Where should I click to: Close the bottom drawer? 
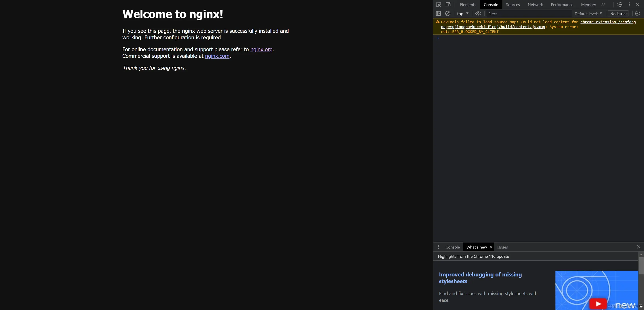tap(638, 247)
